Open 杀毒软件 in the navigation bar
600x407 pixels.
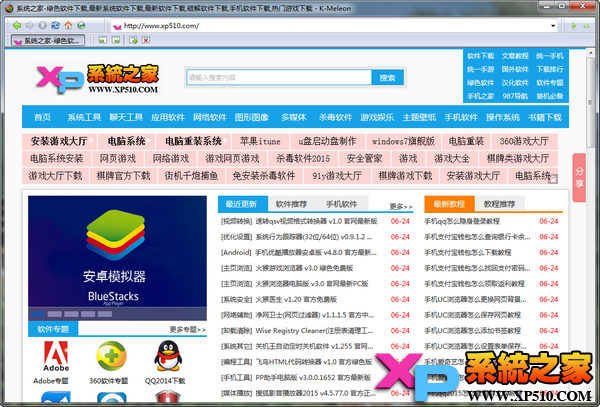coord(335,117)
